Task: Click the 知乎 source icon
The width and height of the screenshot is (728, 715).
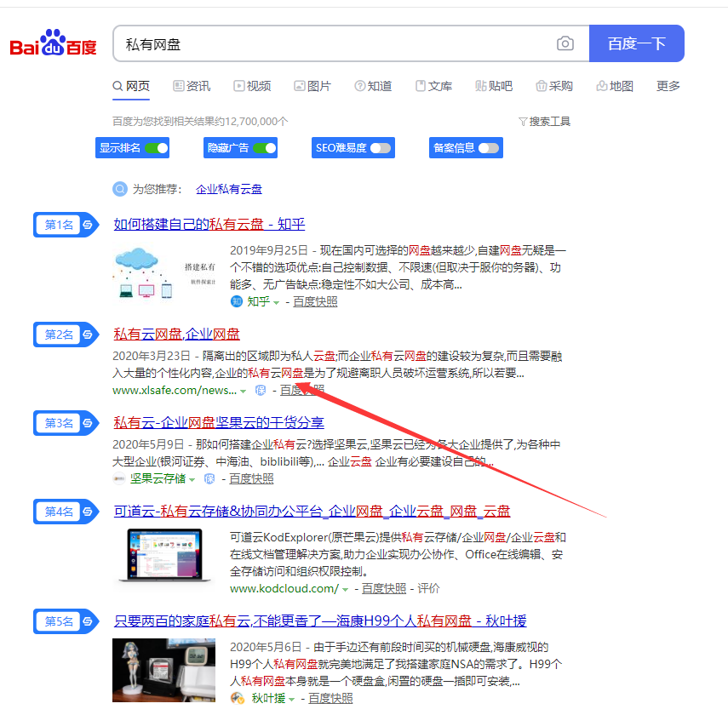Action: click(x=237, y=302)
